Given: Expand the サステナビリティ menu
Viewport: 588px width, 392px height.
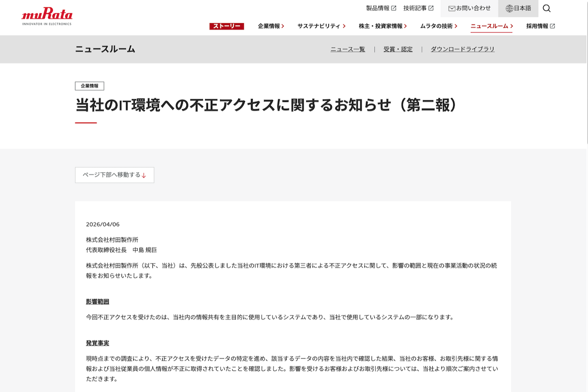Looking at the screenshot, I should [321, 26].
